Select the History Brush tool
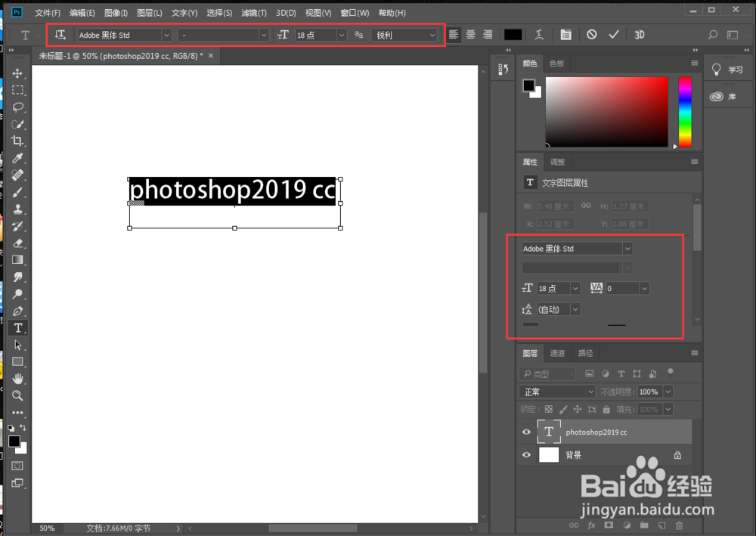This screenshot has height=536, width=756. pos(17,226)
